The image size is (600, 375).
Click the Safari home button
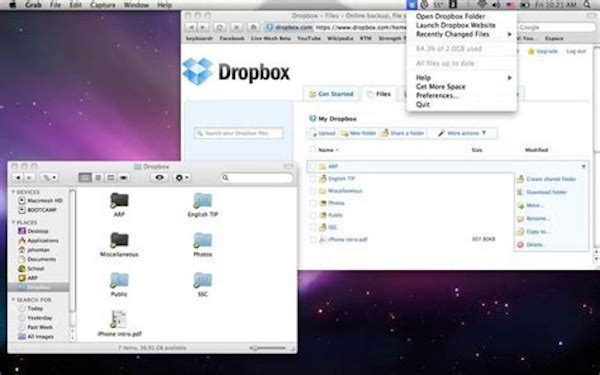253,27
